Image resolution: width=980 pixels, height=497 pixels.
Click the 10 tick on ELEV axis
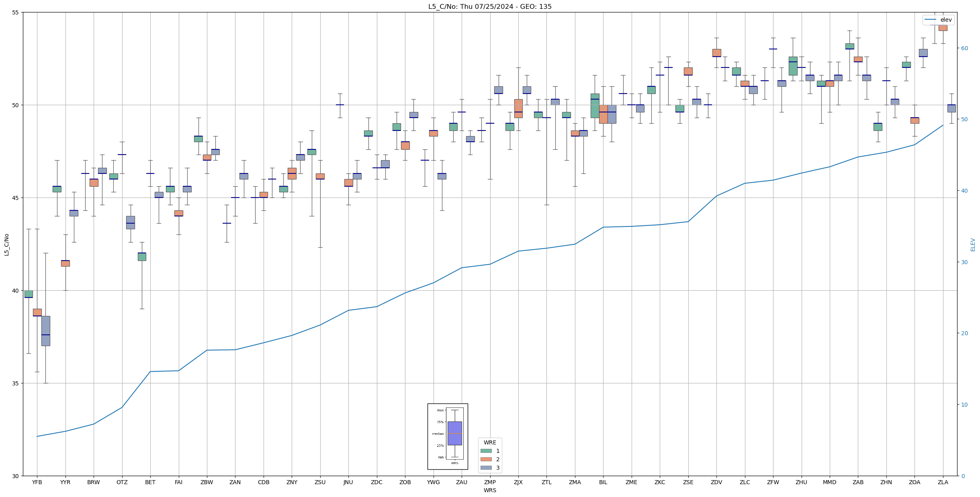(x=964, y=405)
